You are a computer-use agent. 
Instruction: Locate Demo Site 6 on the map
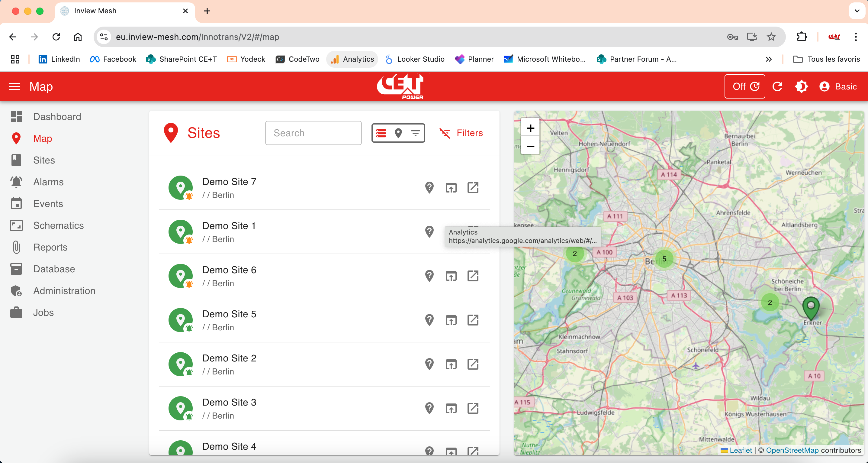point(429,276)
